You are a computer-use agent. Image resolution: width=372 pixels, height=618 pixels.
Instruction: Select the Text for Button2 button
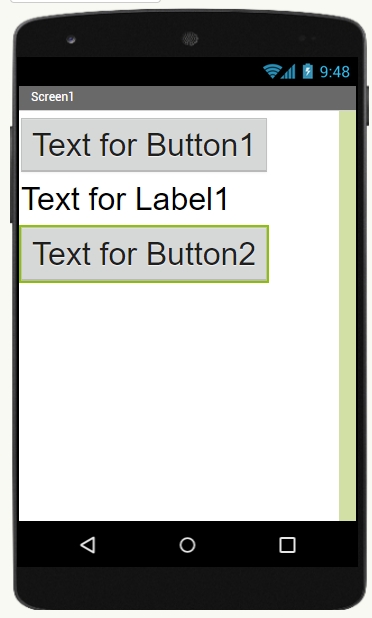click(144, 254)
